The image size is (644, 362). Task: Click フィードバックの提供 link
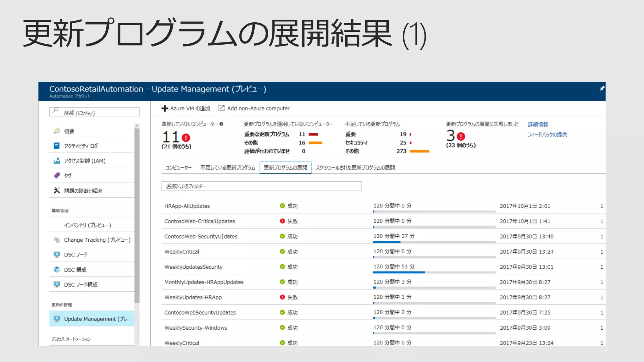[547, 134]
